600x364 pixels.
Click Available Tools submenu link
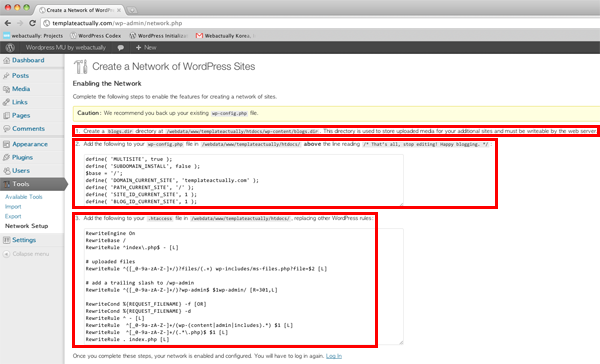(24, 197)
